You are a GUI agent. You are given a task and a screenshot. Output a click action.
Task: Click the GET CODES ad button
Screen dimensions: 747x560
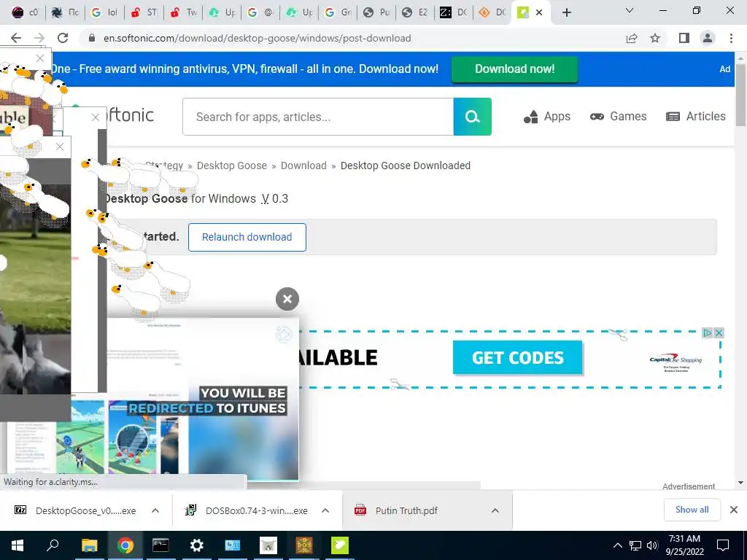tap(517, 357)
